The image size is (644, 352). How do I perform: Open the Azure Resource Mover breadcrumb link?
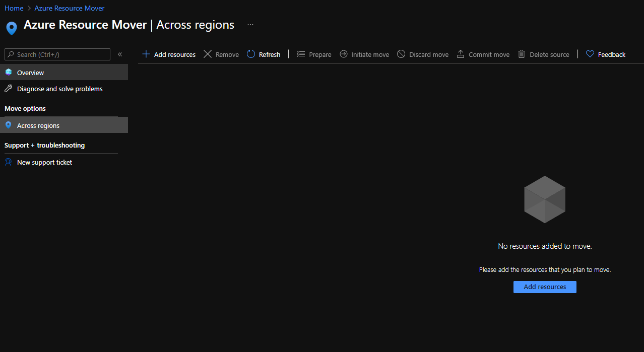pyautogui.click(x=70, y=8)
